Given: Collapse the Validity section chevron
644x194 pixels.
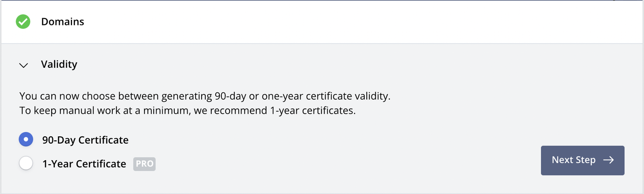Looking at the screenshot, I should coord(24,65).
